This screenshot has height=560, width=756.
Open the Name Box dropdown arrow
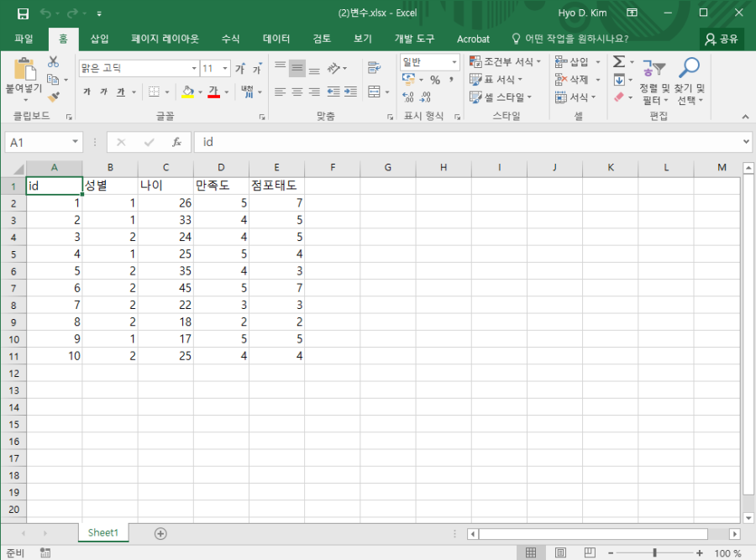[x=76, y=143]
